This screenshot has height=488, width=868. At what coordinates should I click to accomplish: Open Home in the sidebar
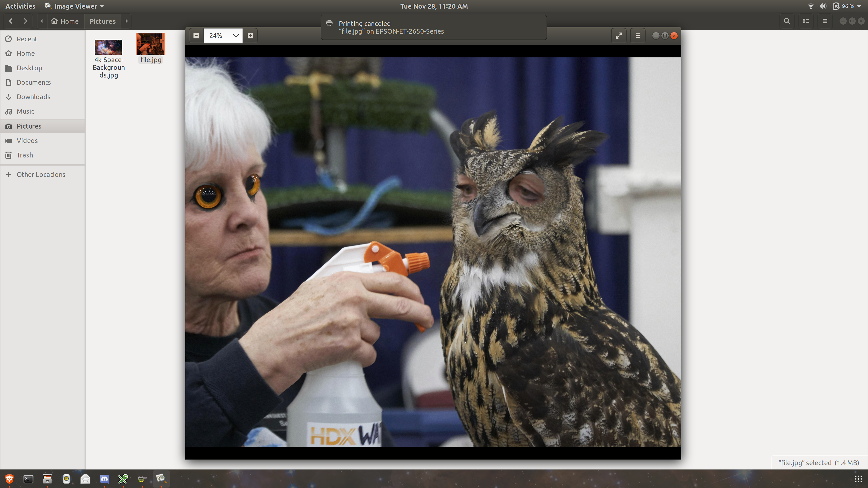click(x=42, y=54)
